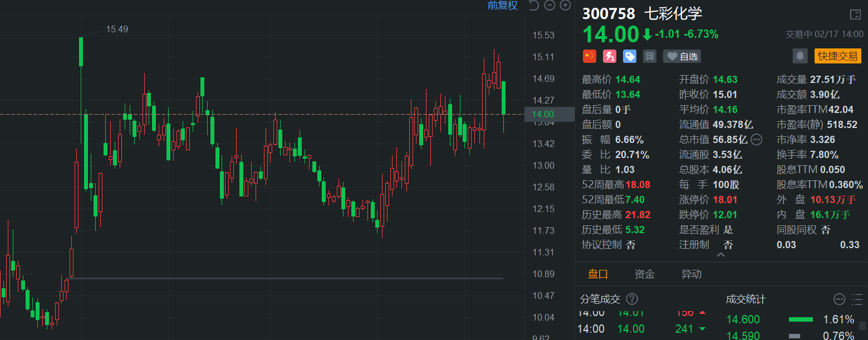Zoom in the chart with plus icon

(x=565, y=6)
